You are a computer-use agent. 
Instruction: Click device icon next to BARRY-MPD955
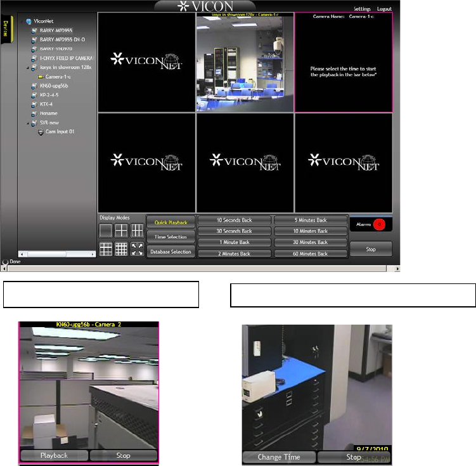point(34,30)
